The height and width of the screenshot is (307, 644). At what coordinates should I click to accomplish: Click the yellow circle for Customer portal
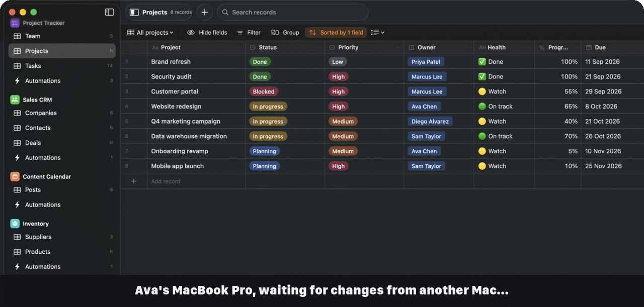click(x=482, y=91)
